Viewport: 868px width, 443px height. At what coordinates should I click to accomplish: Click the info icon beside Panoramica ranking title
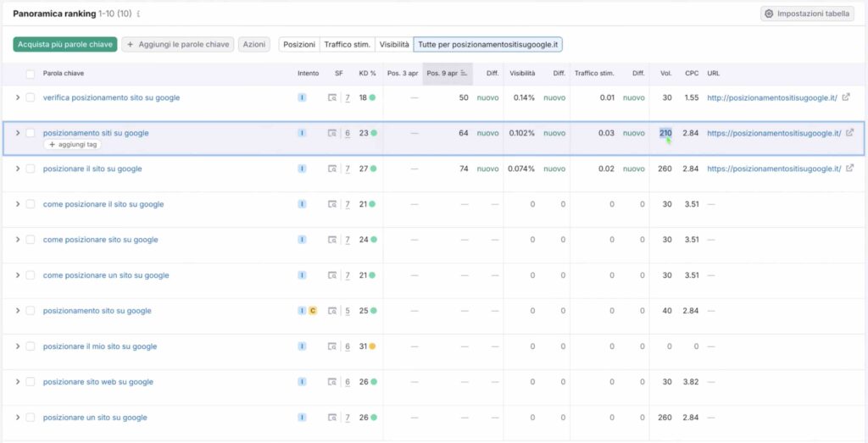[x=138, y=14]
